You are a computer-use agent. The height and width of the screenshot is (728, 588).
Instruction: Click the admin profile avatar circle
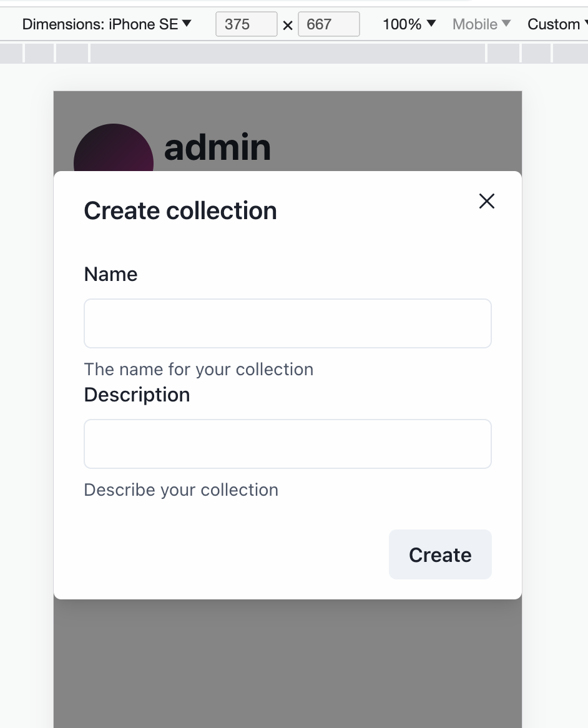[113, 150]
